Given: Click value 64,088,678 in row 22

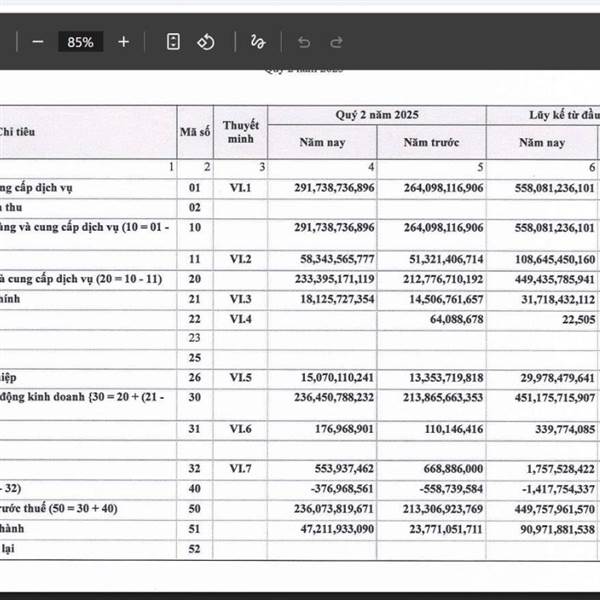Looking at the screenshot, I should point(457,319).
